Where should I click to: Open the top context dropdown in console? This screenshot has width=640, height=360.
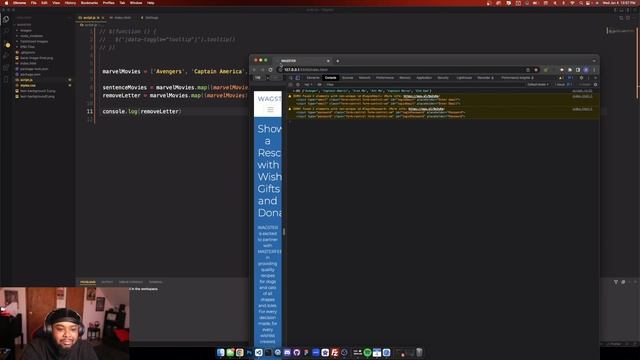tap(308, 84)
